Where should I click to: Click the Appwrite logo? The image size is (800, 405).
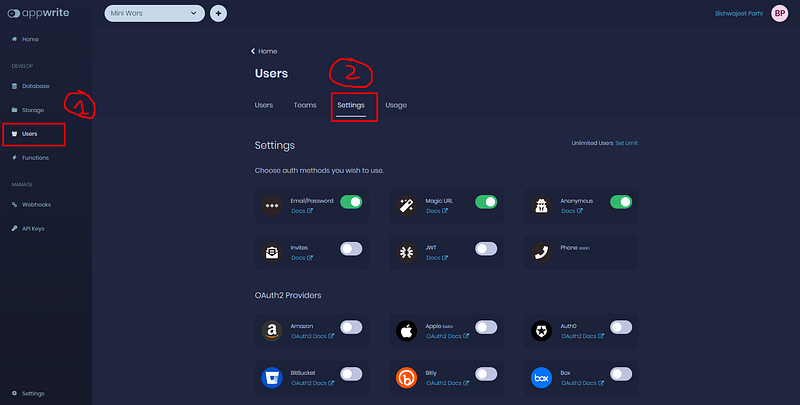(x=38, y=13)
